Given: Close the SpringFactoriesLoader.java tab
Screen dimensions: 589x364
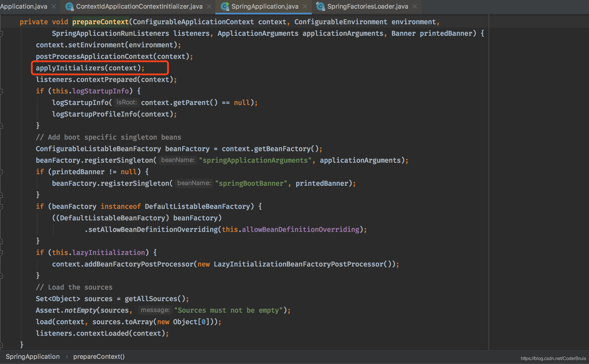Looking at the screenshot, I should click(x=415, y=6).
